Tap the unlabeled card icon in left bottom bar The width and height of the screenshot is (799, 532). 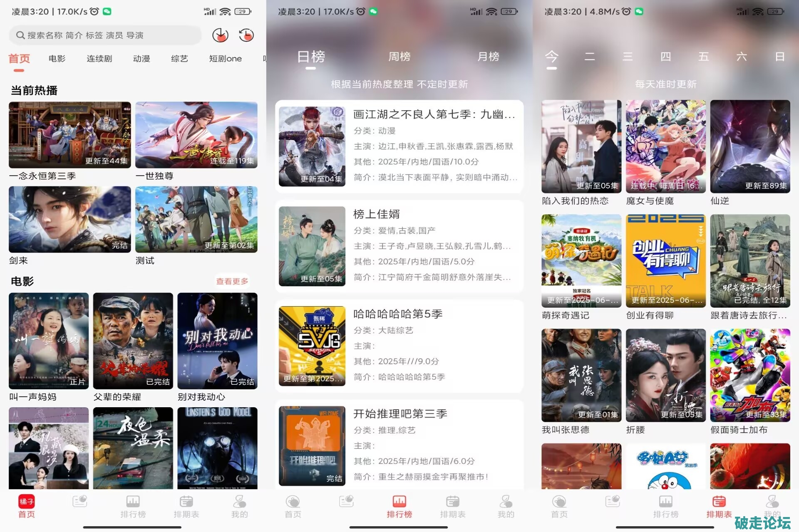[x=79, y=502]
